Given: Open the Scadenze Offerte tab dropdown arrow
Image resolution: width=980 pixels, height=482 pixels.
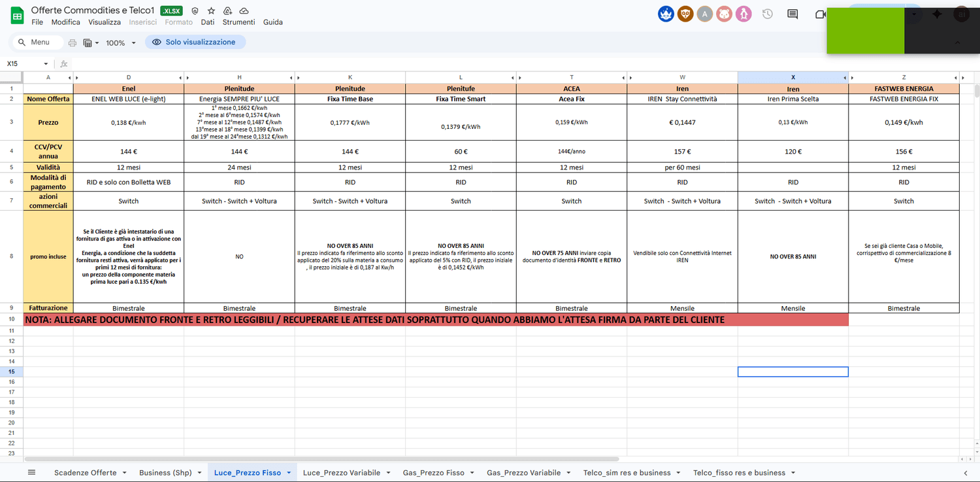Looking at the screenshot, I should pos(123,473).
